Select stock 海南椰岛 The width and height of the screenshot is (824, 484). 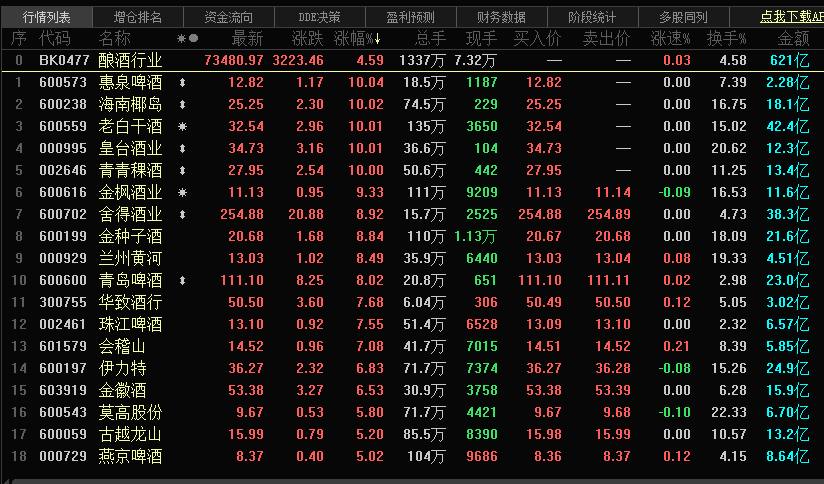click(x=130, y=105)
